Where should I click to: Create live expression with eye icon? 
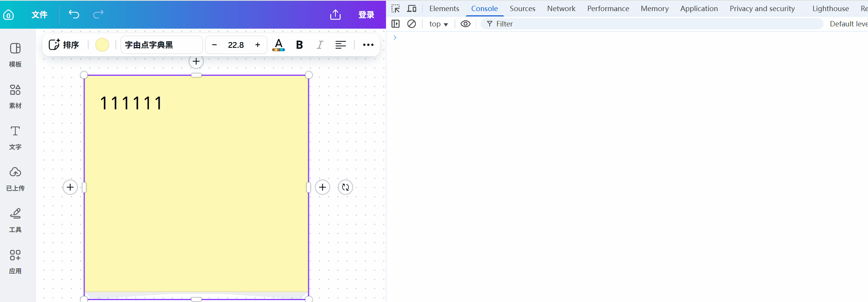[x=465, y=24]
